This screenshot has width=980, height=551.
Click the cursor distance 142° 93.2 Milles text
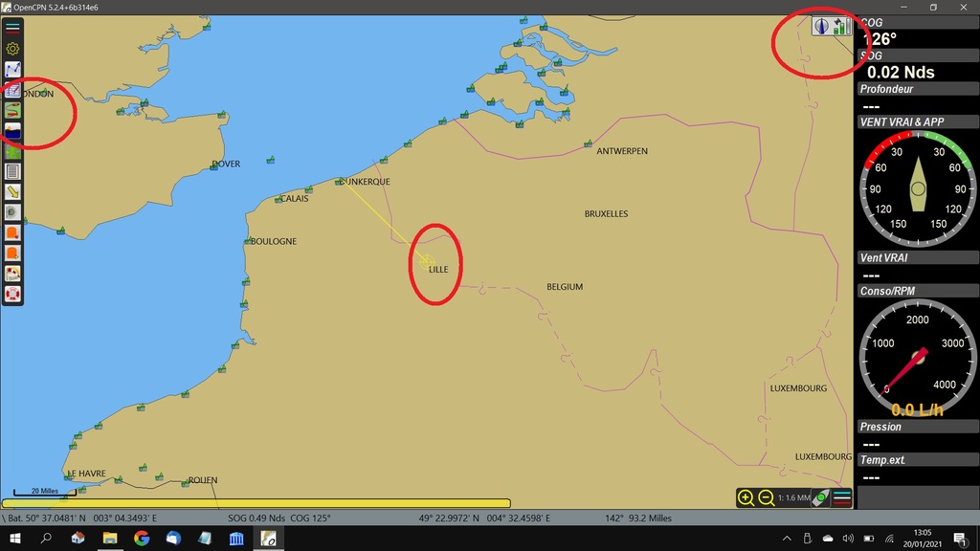[638, 518]
